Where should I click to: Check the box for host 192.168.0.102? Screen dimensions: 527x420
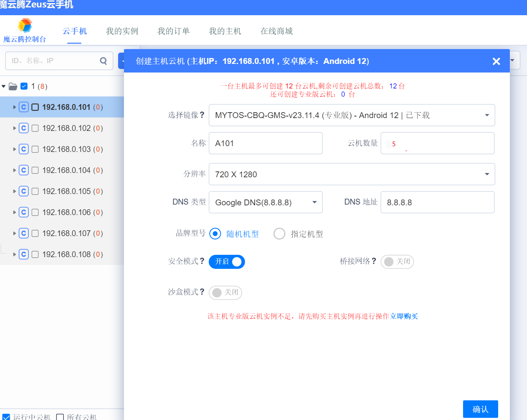[x=35, y=128]
